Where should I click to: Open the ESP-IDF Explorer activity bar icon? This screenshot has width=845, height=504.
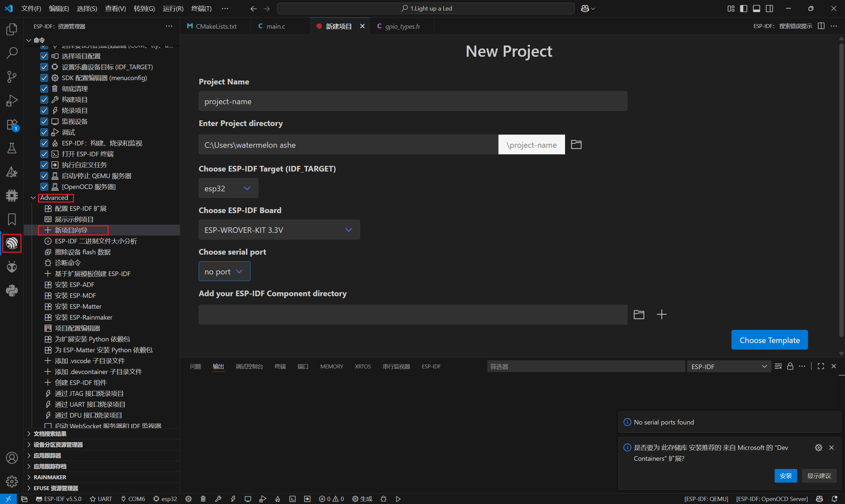tap(12, 243)
